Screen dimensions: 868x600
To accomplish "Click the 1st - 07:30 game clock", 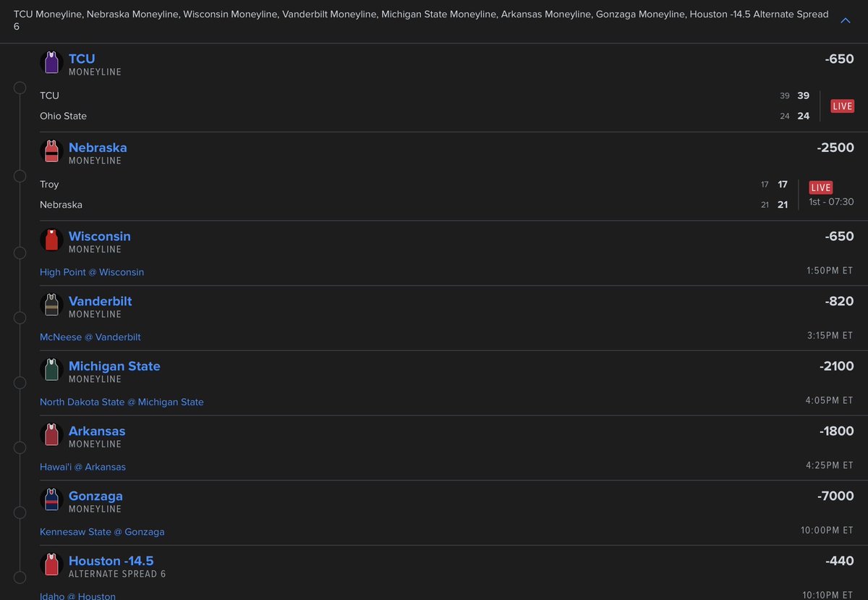I will tap(831, 202).
